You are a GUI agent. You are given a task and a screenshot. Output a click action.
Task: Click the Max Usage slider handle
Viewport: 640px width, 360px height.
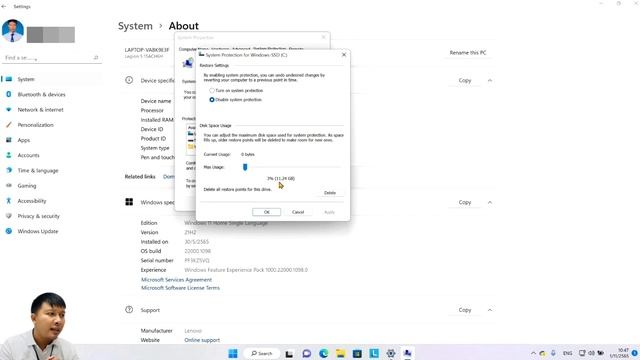click(x=245, y=167)
